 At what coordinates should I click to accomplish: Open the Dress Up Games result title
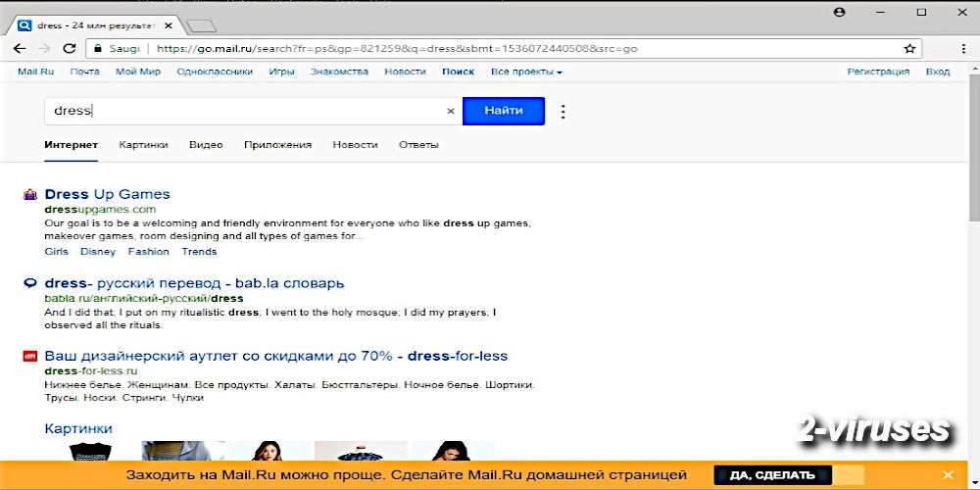coord(108,194)
